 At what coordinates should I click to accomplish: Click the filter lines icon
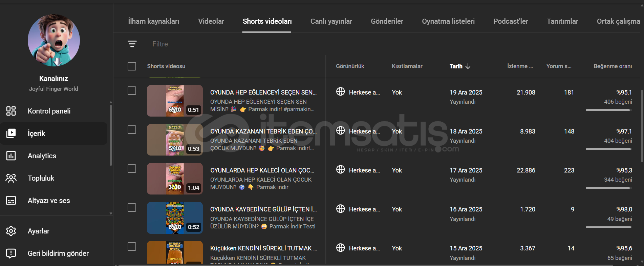tap(132, 44)
